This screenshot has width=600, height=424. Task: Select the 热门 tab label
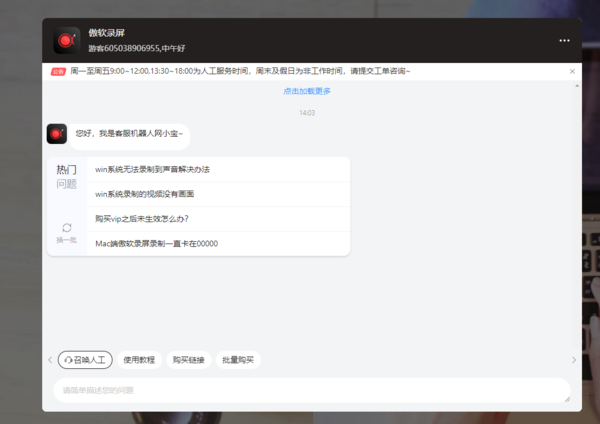point(66,170)
